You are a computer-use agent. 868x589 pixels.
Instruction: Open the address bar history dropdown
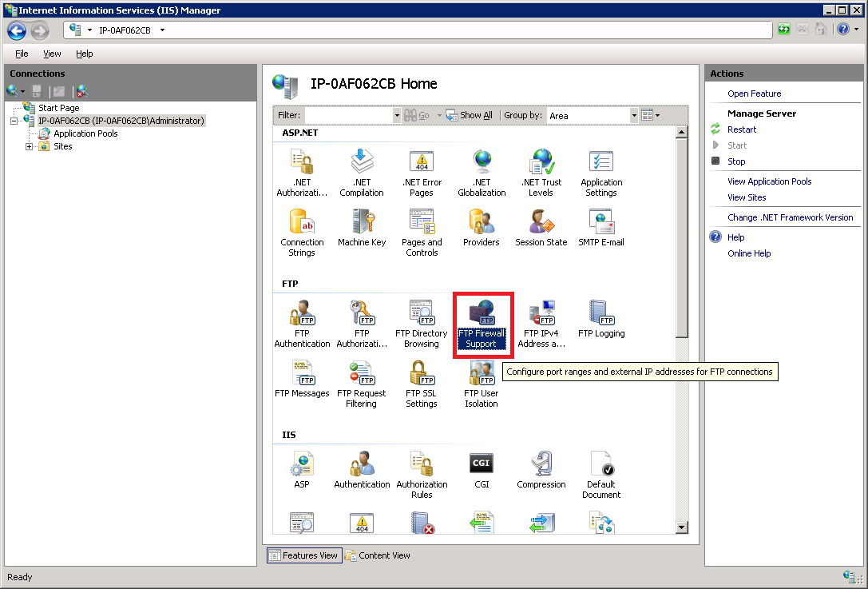[162, 30]
